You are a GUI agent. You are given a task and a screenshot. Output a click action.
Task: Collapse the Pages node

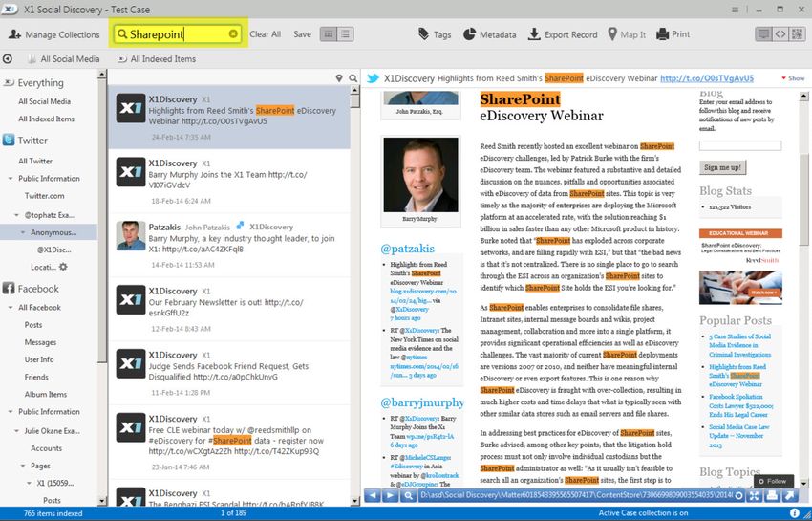point(22,466)
